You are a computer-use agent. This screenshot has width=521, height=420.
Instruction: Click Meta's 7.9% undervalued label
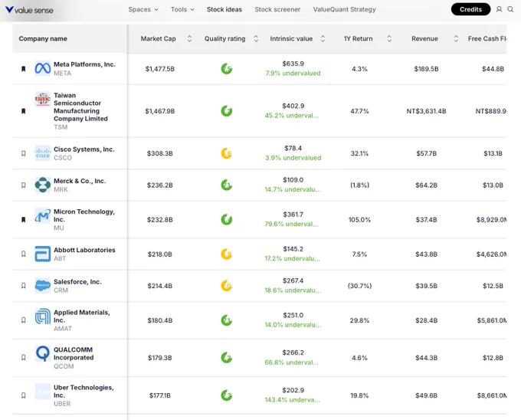pos(293,73)
